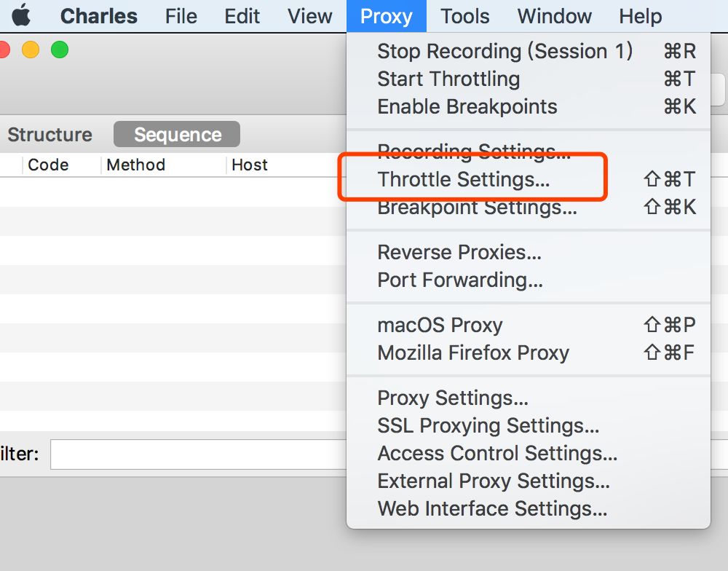Viewport: 728px width, 571px height.
Task: Open Access Control Settings...
Action: [529, 454]
